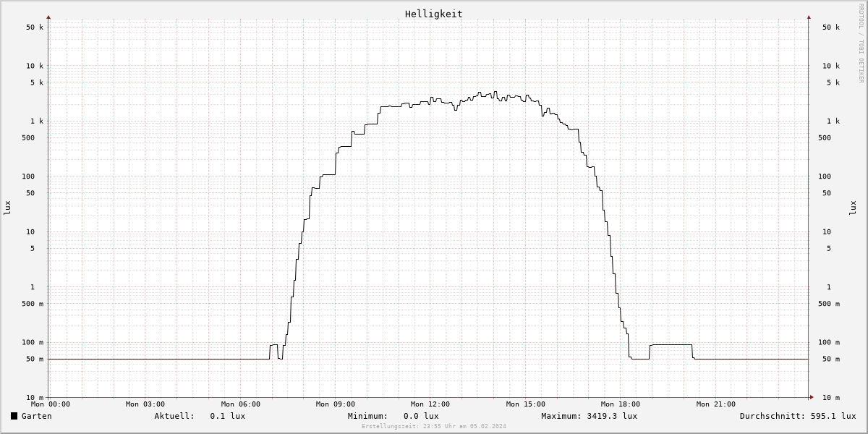Click the left axis 50 m label
Image resolution: width=868 pixels, height=434 pixels.
coord(35,359)
